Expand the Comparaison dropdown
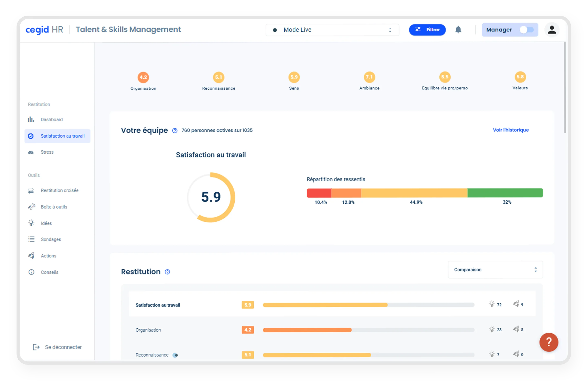Screen dimensions: 588x388 point(495,270)
